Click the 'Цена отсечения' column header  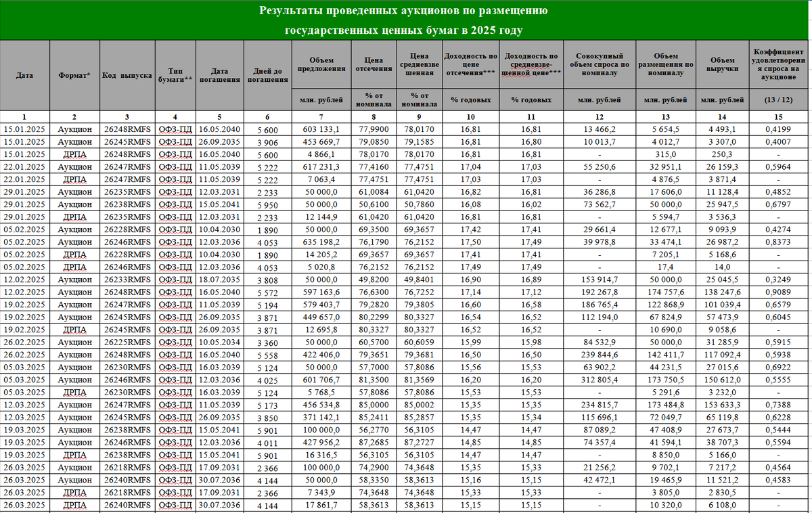pyautogui.click(x=374, y=64)
